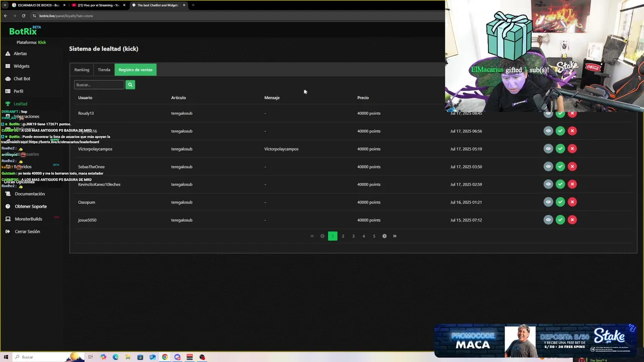Click the Stake MACA promo banner
Screen dimensions: 644x362
pyautogui.click(x=536, y=341)
